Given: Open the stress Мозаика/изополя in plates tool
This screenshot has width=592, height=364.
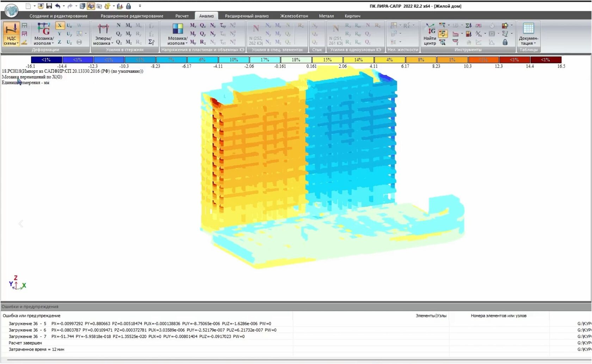Looking at the screenshot, I should coord(178,34).
